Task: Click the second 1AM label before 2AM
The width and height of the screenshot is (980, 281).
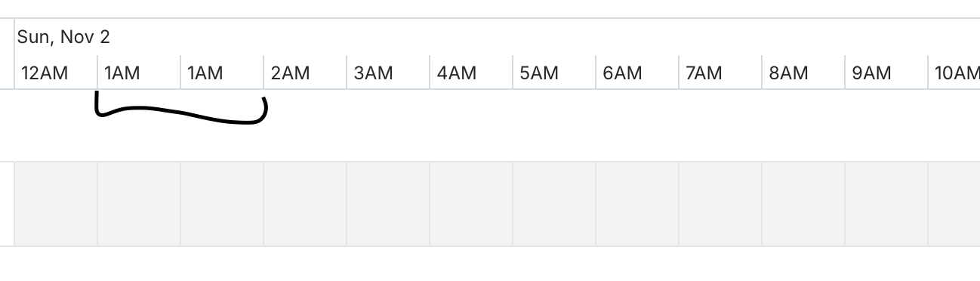Action: click(205, 73)
